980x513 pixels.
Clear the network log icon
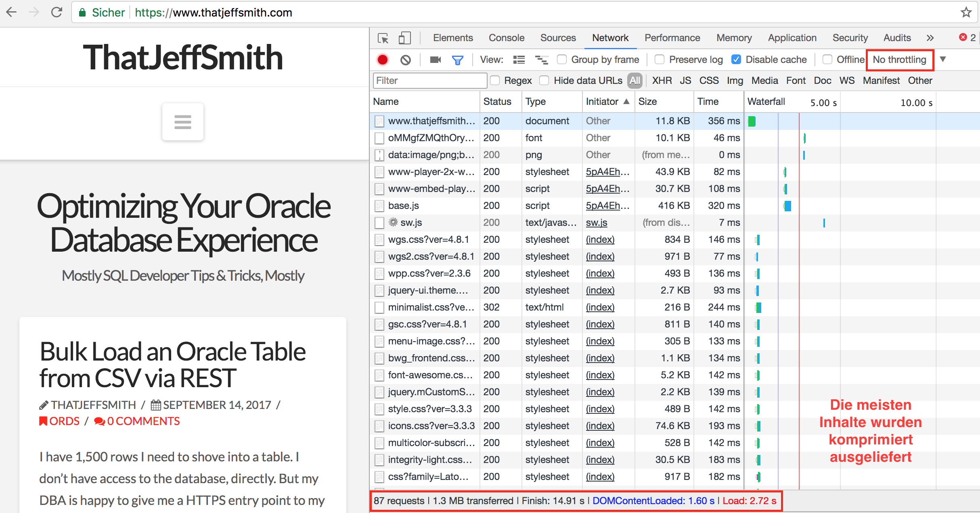(406, 60)
